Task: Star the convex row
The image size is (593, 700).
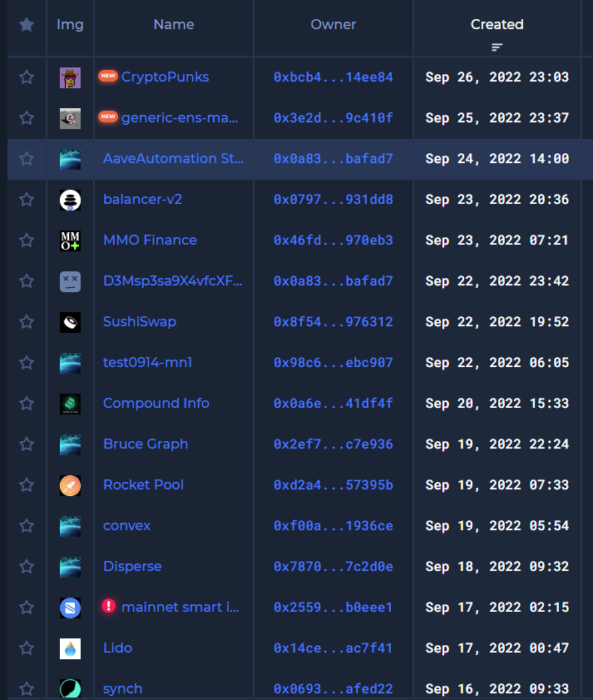Action: click(x=27, y=526)
